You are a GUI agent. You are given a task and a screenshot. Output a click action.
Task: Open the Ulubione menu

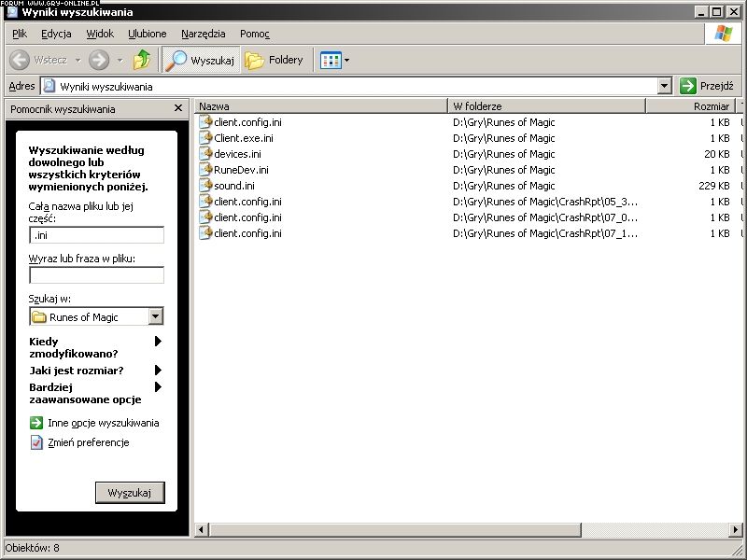point(148,34)
